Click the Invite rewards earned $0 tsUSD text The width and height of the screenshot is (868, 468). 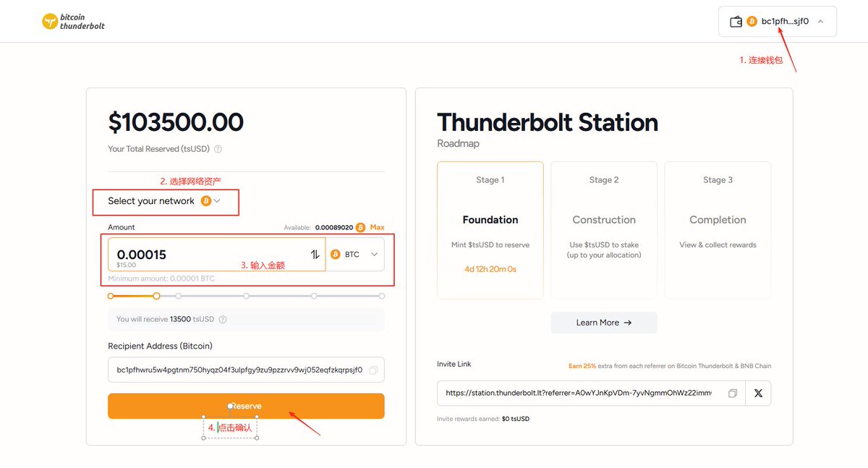point(483,419)
